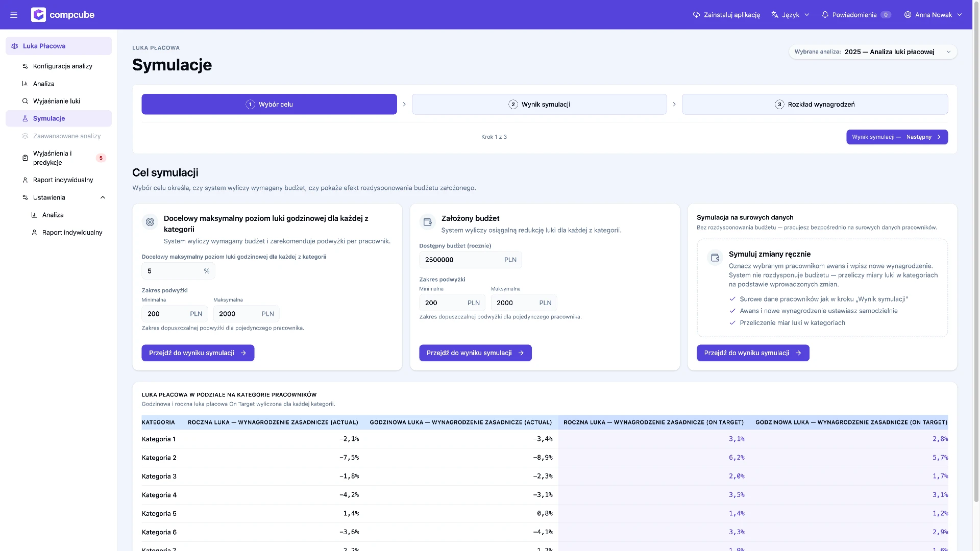Image resolution: width=980 pixels, height=551 pixels.
Task: Click the Wynik symulacji — Następny button
Action: [x=897, y=137]
